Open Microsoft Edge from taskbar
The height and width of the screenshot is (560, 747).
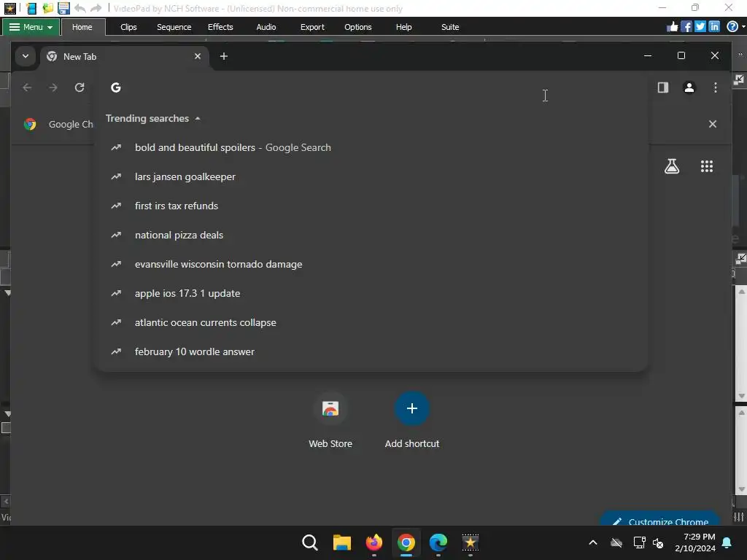(438, 542)
